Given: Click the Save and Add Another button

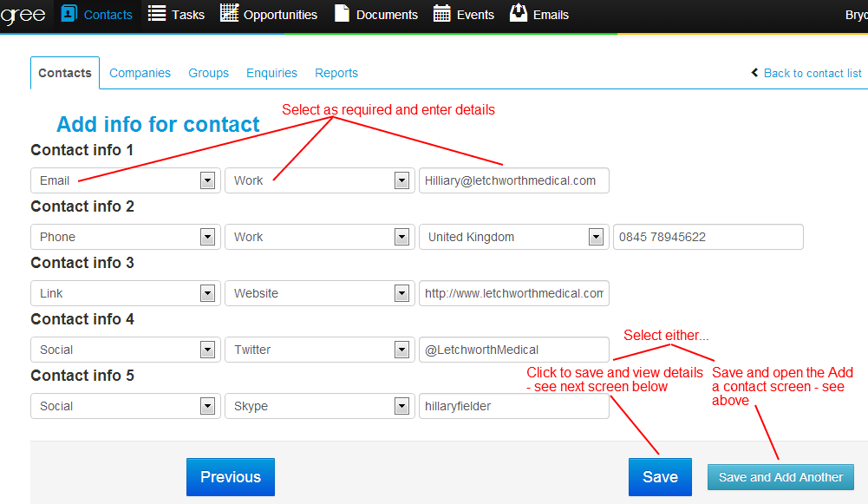Looking at the screenshot, I should (x=780, y=477).
